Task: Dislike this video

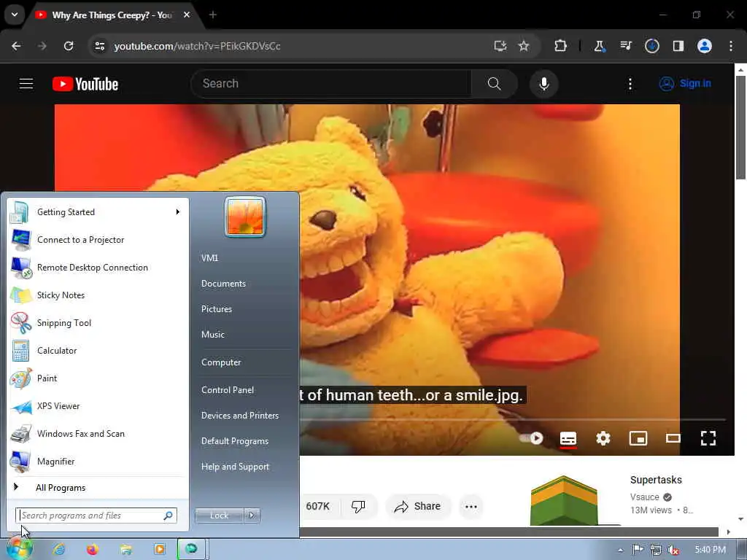Action: pos(358,506)
